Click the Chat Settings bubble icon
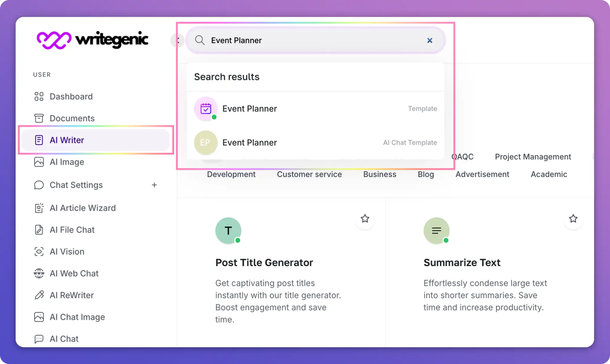This screenshot has height=364, width=610. tap(39, 185)
